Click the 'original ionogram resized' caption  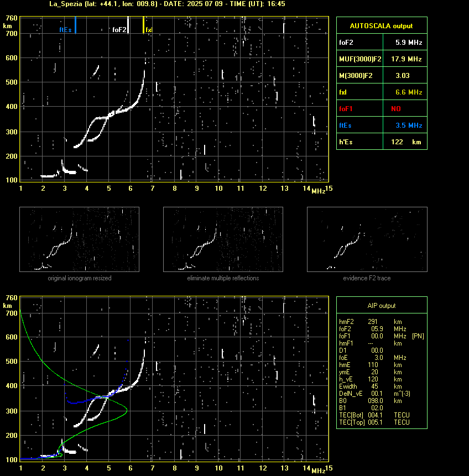[x=80, y=278]
